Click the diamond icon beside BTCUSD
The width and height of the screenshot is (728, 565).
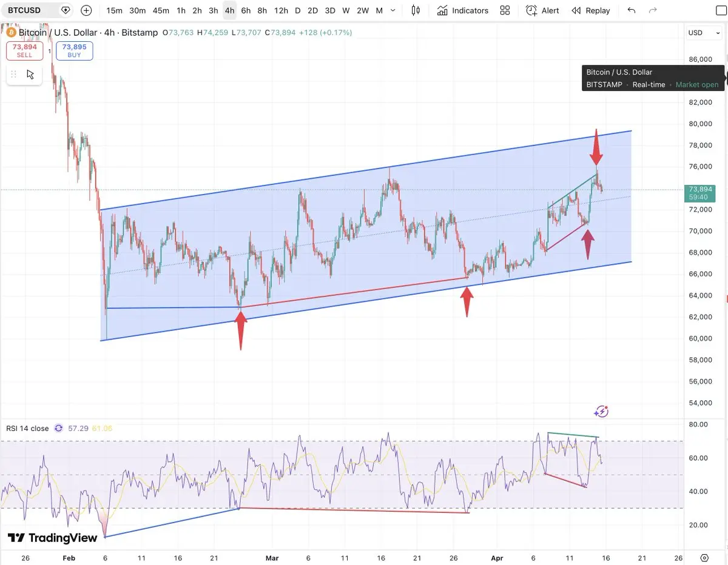point(66,10)
